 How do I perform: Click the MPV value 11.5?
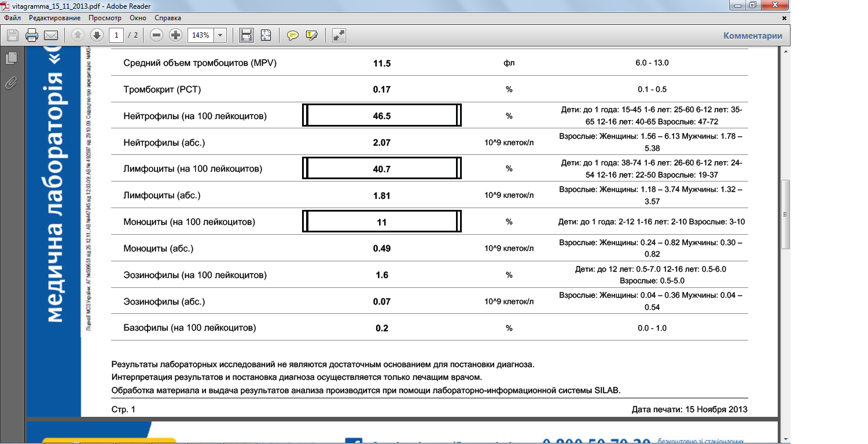click(x=382, y=63)
